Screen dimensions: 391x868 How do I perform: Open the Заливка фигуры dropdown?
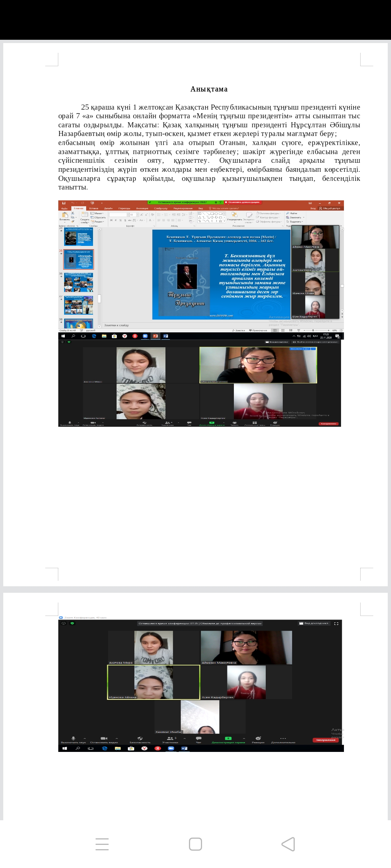point(269,213)
